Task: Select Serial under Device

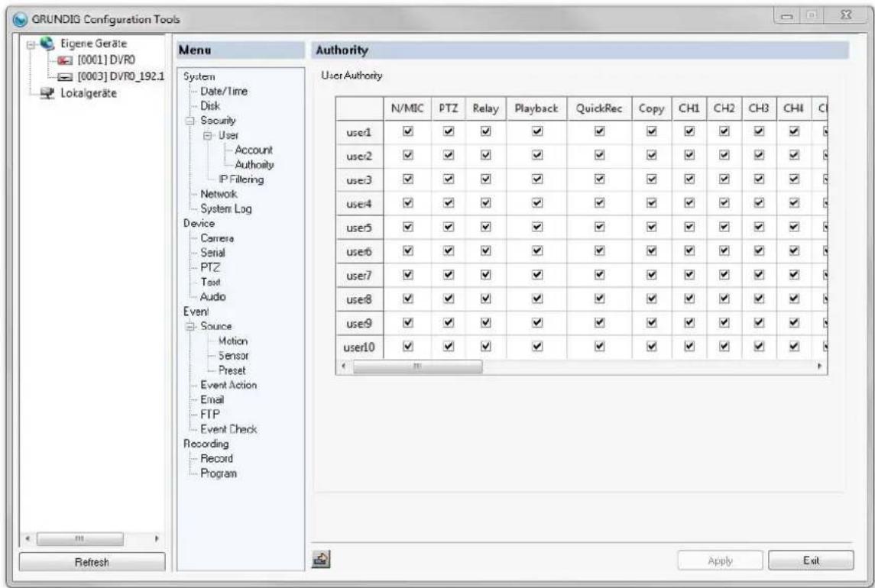Action: pyautogui.click(x=212, y=253)
